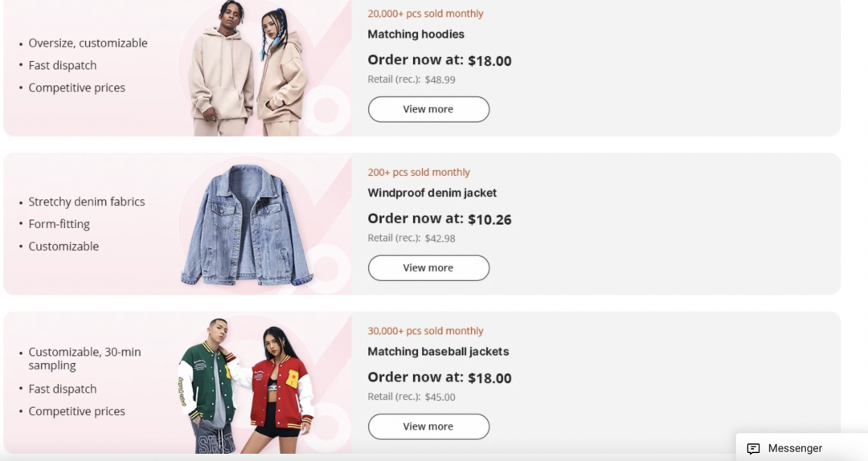Click the 20,000+ pcs sold monthly text

click(x=425, y=14)
